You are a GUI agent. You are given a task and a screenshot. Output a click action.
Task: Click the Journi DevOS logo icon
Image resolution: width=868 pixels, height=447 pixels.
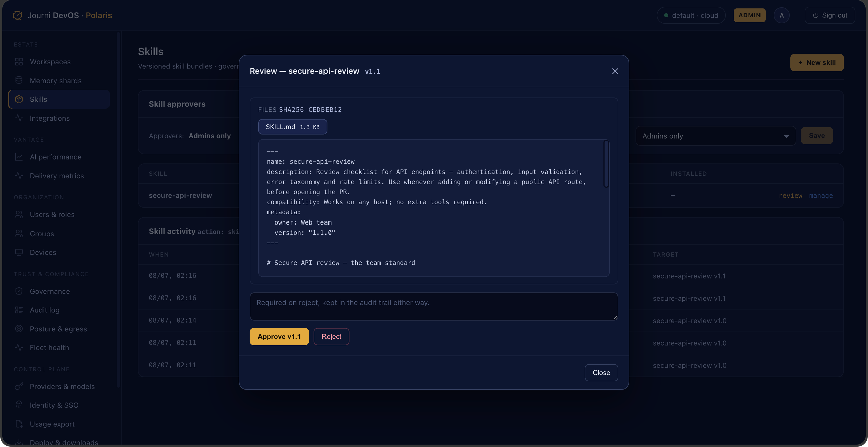(17, 15)
